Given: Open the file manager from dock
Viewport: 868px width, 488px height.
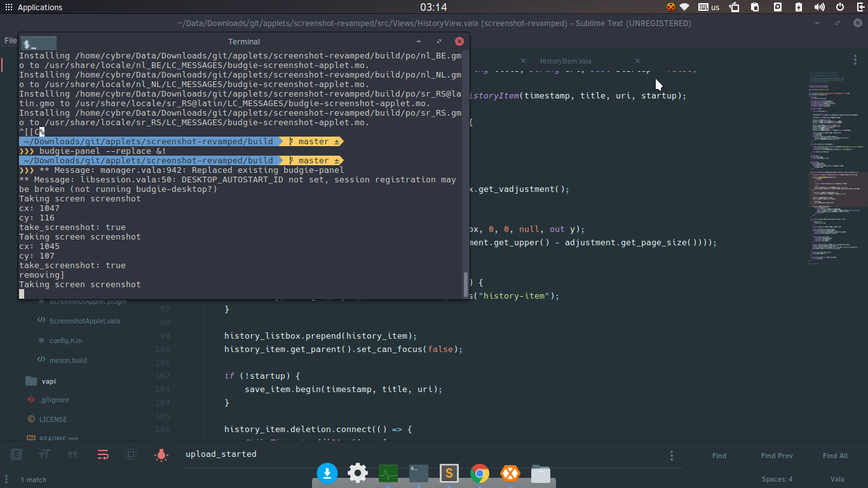Looking at the screenshot, I should [540, 473].
